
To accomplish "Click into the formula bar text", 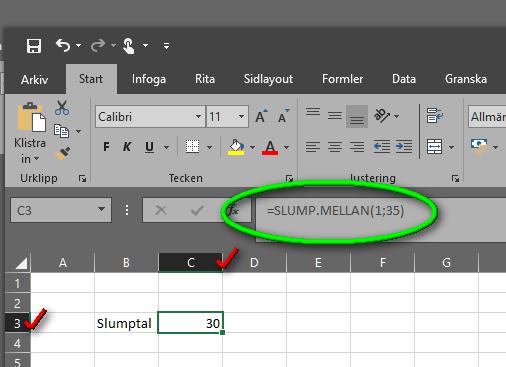I will [x=335, y=211].
